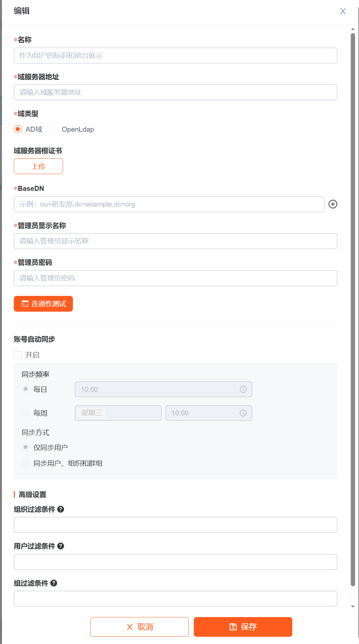Image resolution: width=359 pixels, height=644 pixels.
Task: Open the 星期三 weekday dropdown
Action: [x=118, y=413]
